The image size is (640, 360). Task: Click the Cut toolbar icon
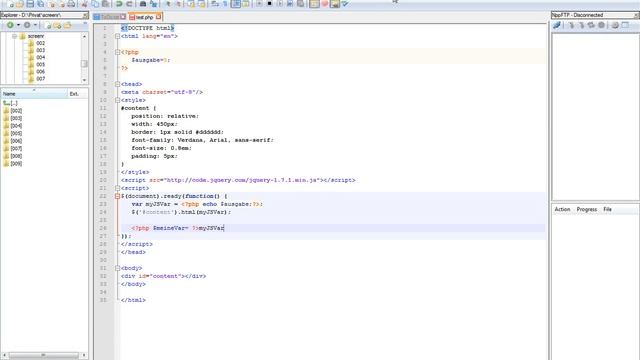click(x=84, y=4)
